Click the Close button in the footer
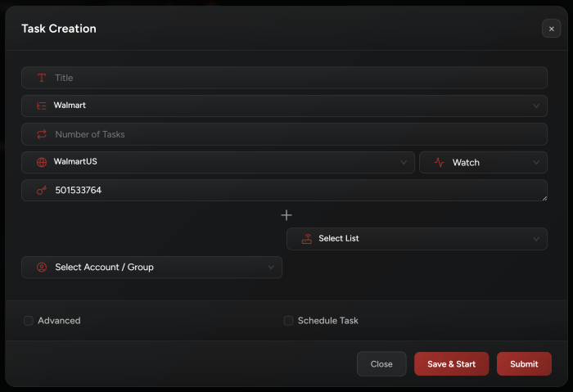This screenshot has height=392, width=573. coord(381,364)
